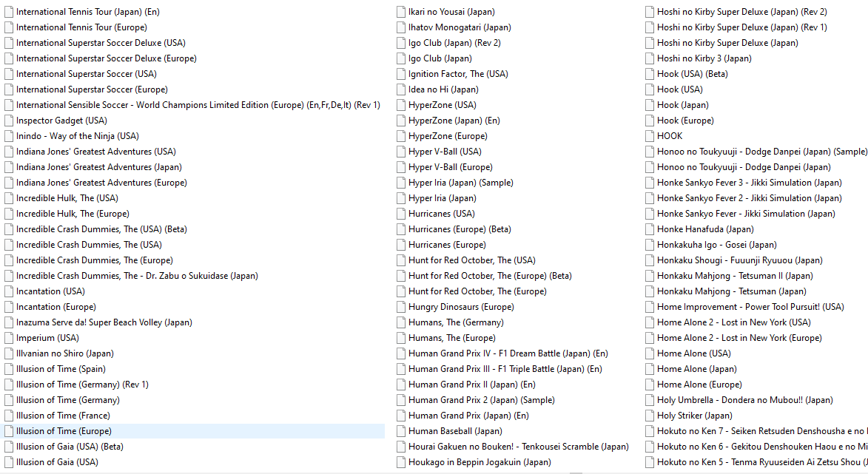Pick the icon beside Human Baseball (Japan)
Viewport: 868px width, 474px height.
[401, 431]
